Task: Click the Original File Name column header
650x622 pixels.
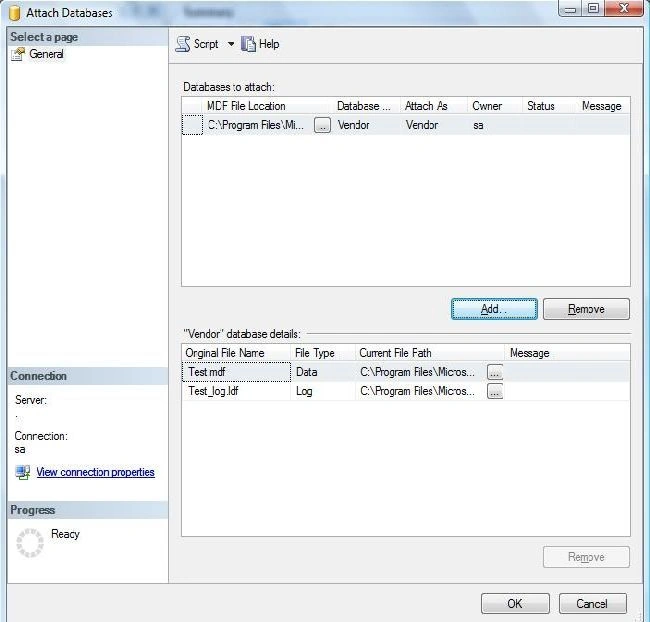Action: [x=236, y=353]
